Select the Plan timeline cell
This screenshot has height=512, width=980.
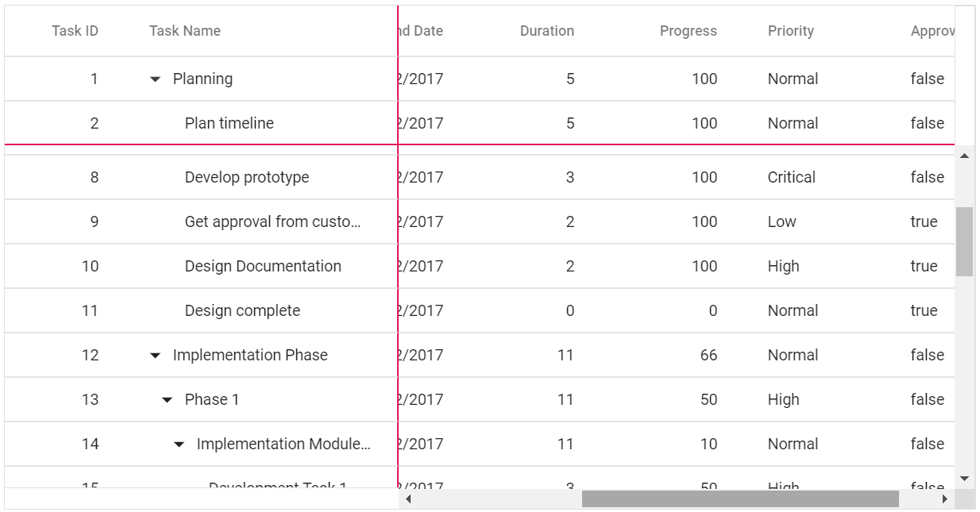click(230, 124)
